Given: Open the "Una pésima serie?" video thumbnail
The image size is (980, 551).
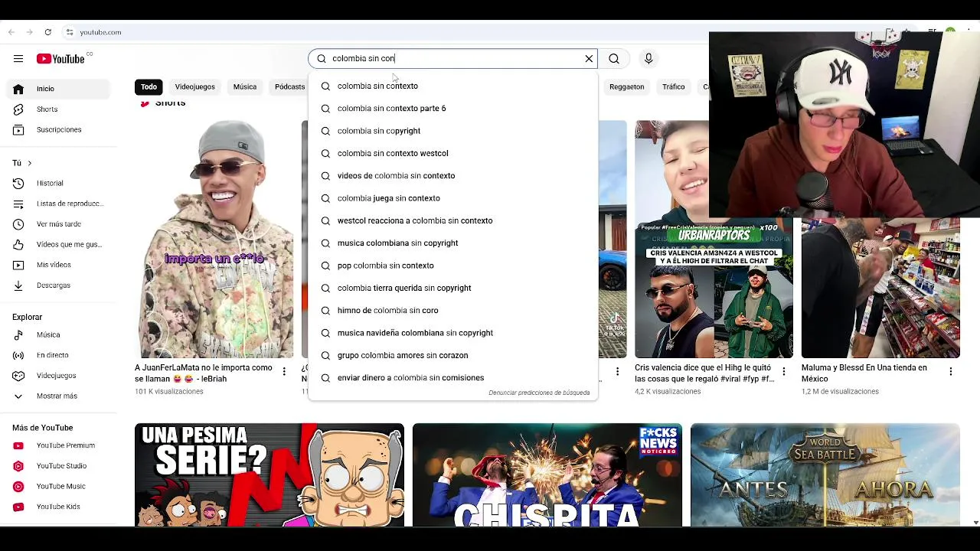Looking at the screenshot, I should click(269, 475).
